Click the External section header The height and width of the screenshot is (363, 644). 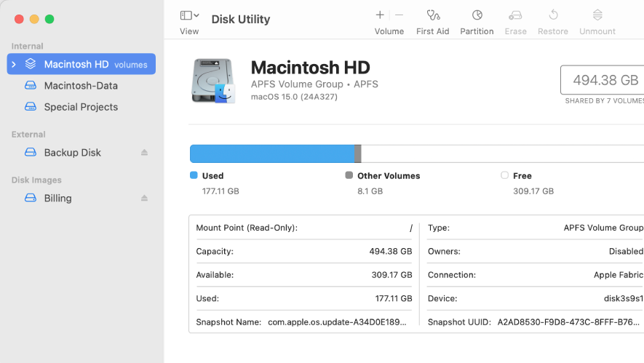coord(28,135)
